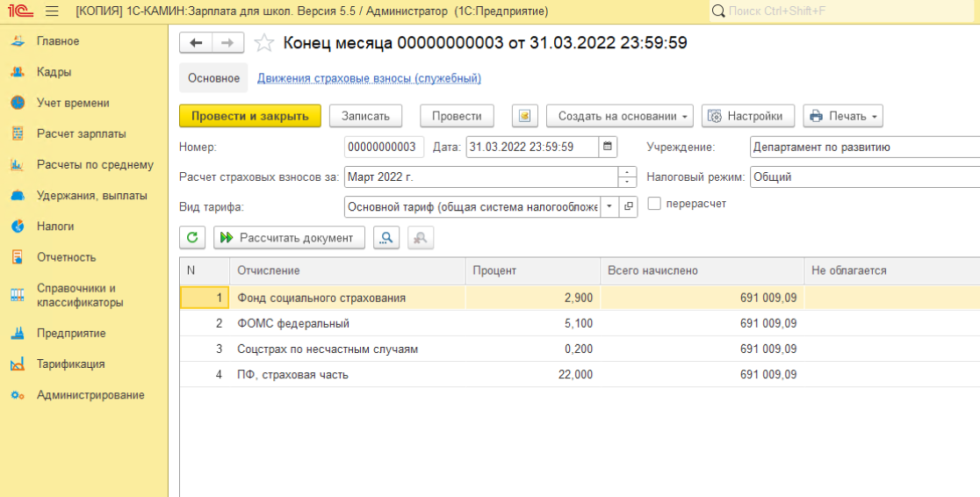Click the Всего начислено column header
Viewport: 980px width, 497px height.
tap(702, 270)
